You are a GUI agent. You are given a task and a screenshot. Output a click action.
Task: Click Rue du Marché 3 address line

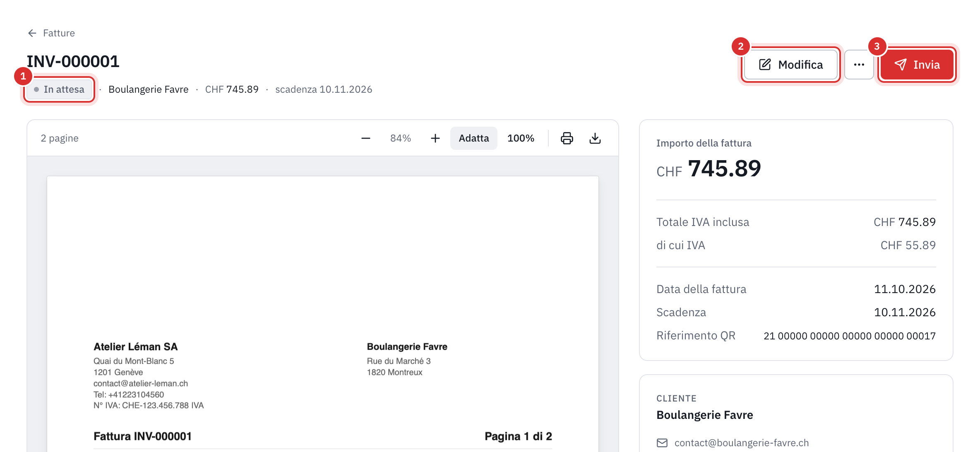click(x=399, y=361)
